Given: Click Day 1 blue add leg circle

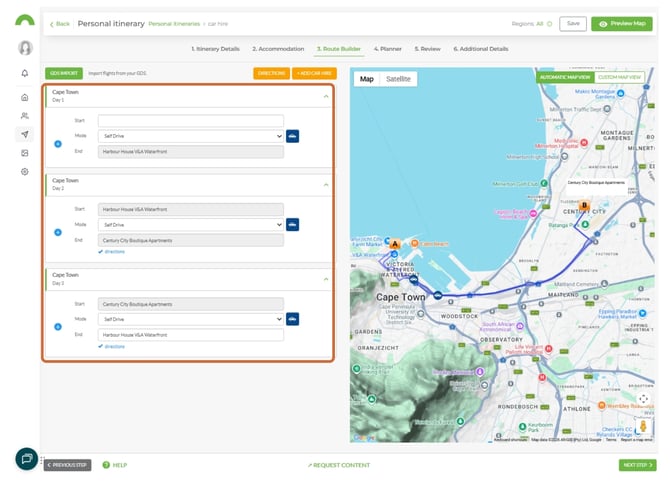Looking at the screenshot, I should (58, 144).
